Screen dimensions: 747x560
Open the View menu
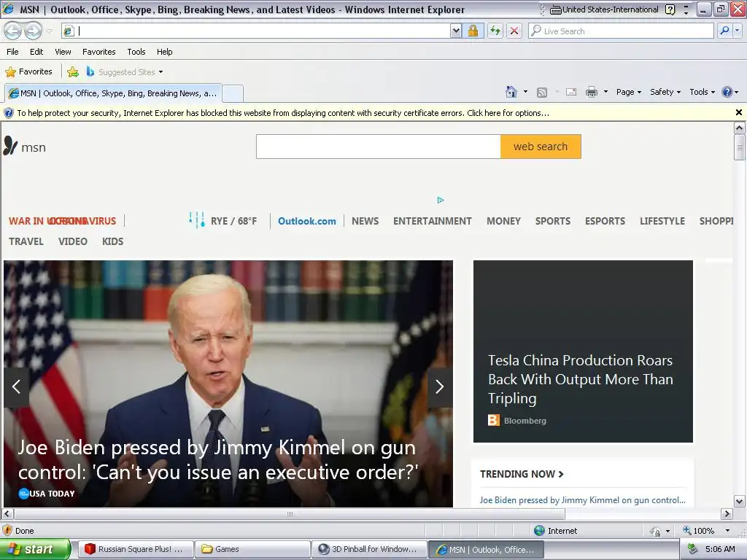point(63,52)
